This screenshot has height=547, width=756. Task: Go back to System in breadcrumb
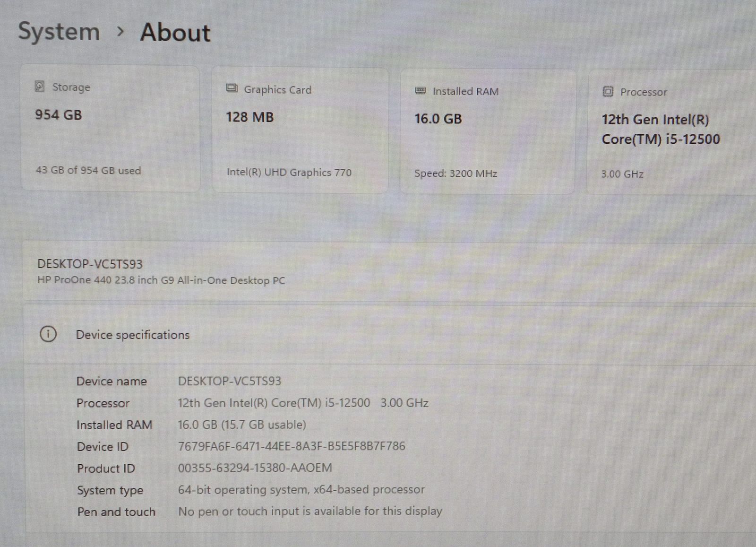point(59,32)
